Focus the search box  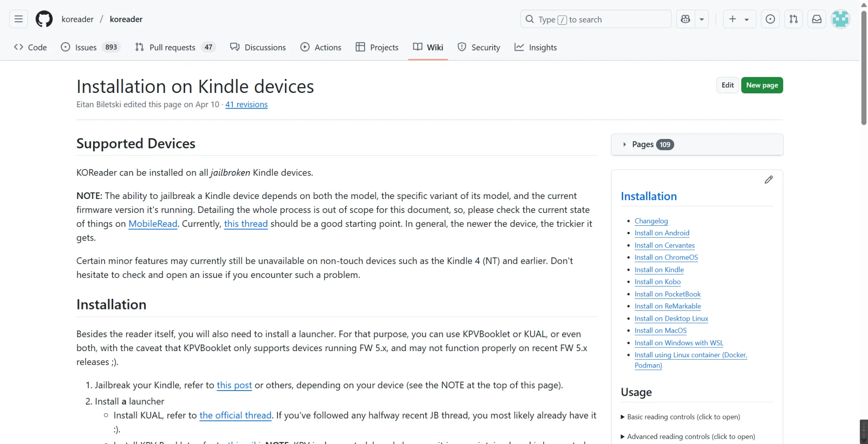coord(596,19)
